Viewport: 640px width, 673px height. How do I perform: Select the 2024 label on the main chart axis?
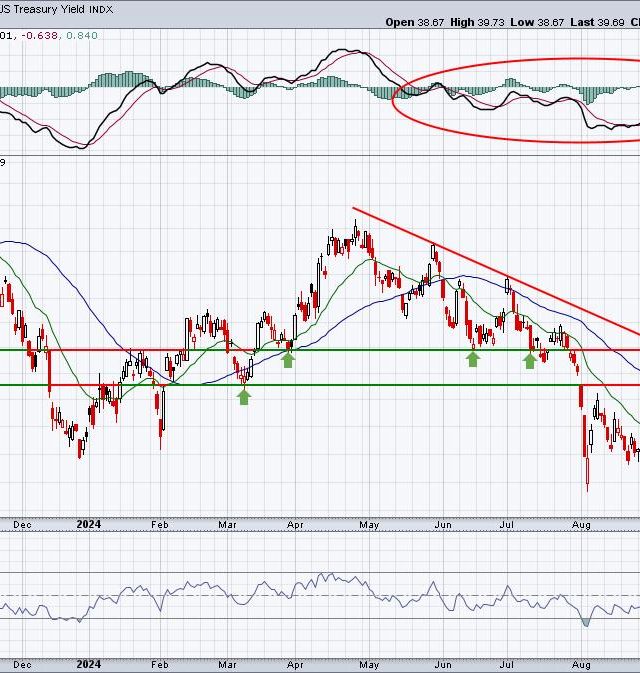pos(87,523)
